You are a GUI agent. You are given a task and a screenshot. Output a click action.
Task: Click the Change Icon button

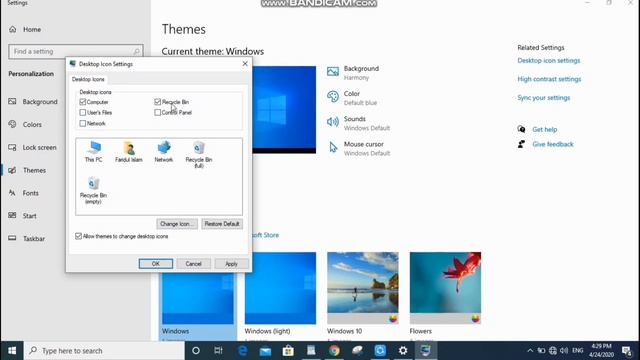click(177, 224)
